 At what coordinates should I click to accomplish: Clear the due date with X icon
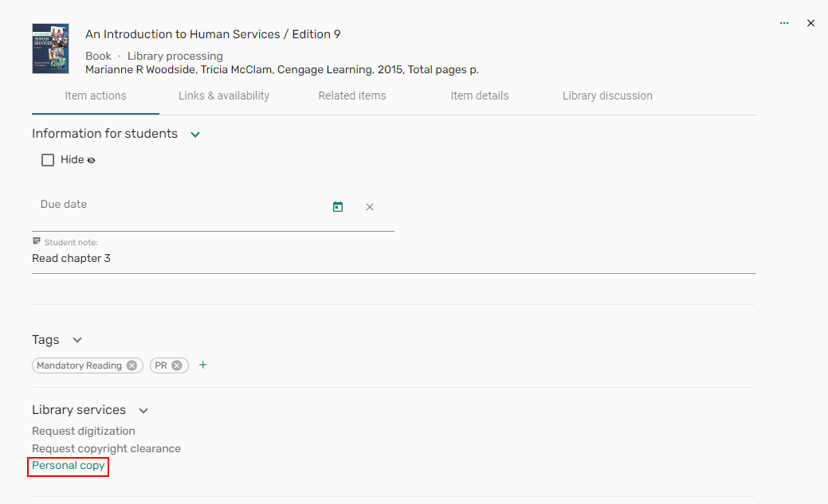tap(370, 207)
